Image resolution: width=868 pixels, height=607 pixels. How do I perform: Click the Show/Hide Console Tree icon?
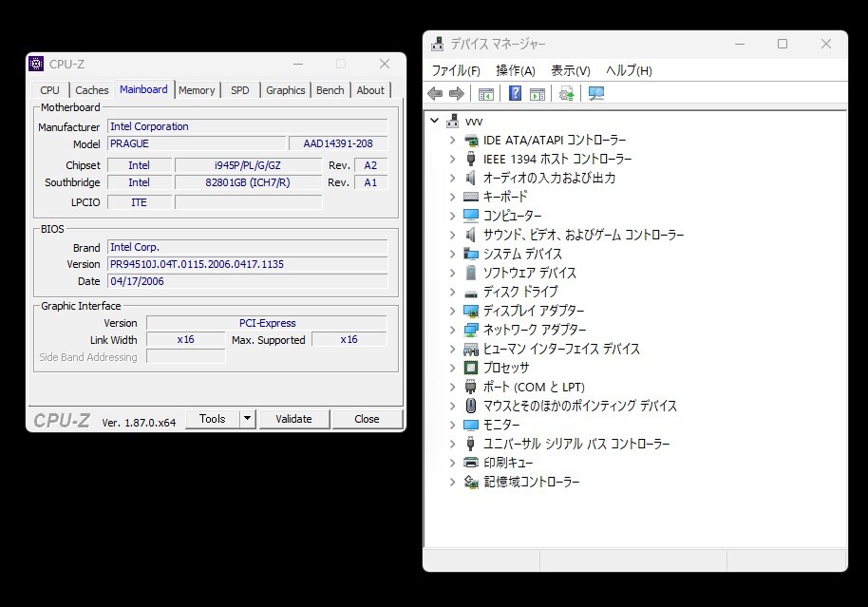pos(485,92)
